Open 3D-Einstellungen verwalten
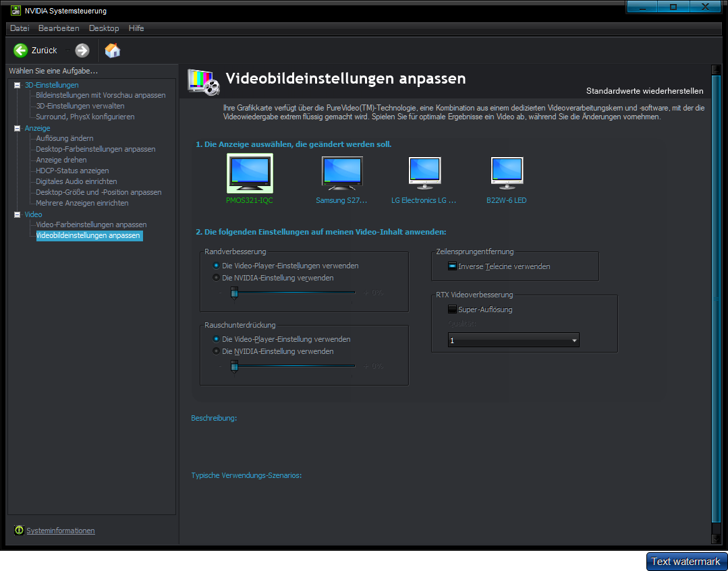Image resolution: width=728 pixels, height=571 pixels. coord(80,106)
